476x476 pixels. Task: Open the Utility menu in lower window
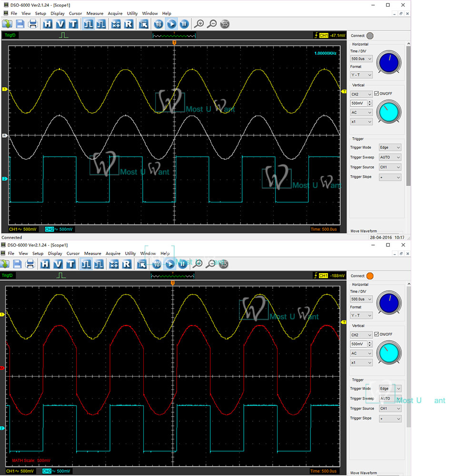[130, 254]
